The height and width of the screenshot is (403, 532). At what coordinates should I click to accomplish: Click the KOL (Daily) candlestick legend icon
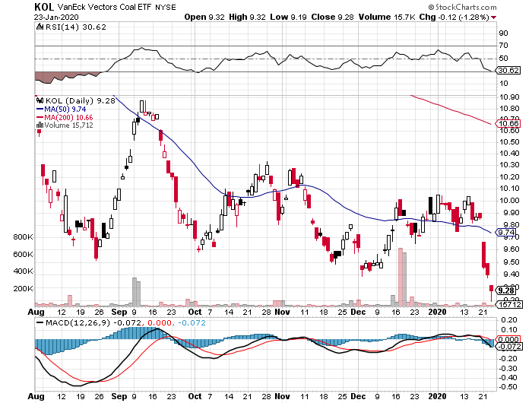point(40,100)
